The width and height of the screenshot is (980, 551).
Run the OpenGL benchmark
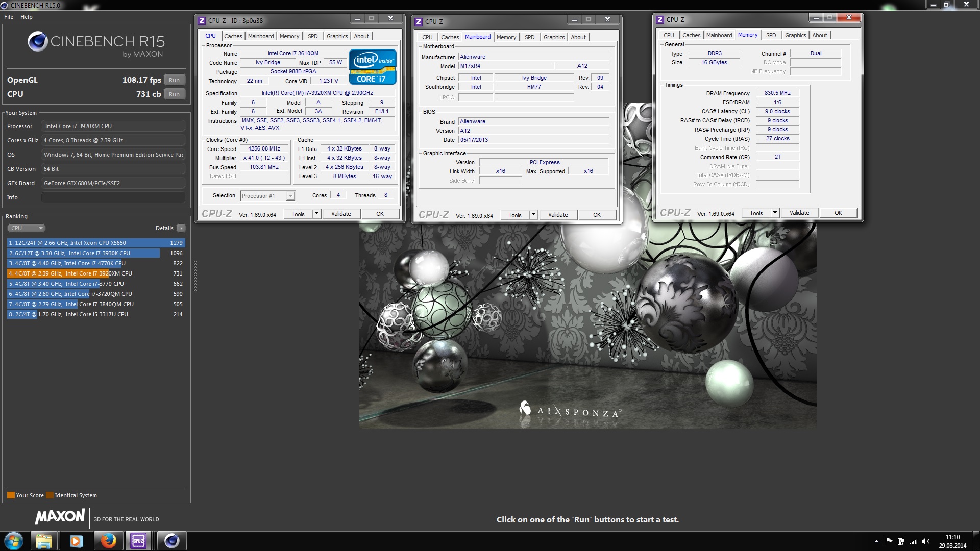tap(174, 80)
